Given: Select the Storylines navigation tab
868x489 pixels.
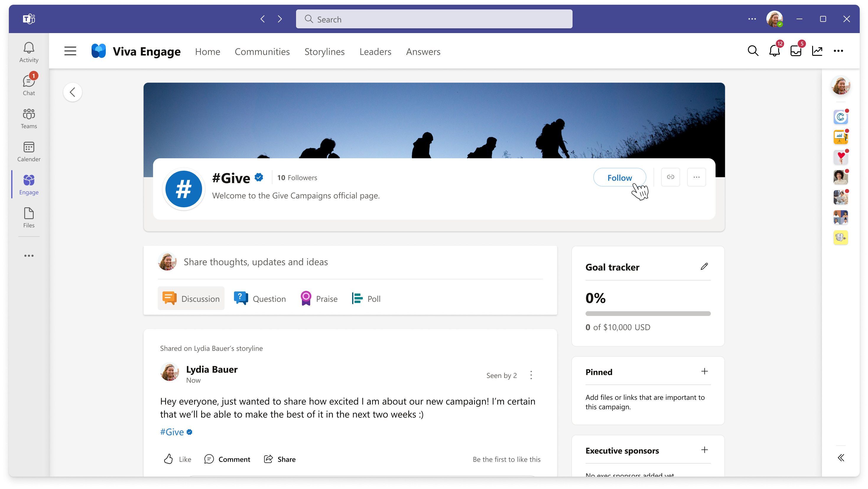Looking at the screenshot, I should (x=324, y=51).
